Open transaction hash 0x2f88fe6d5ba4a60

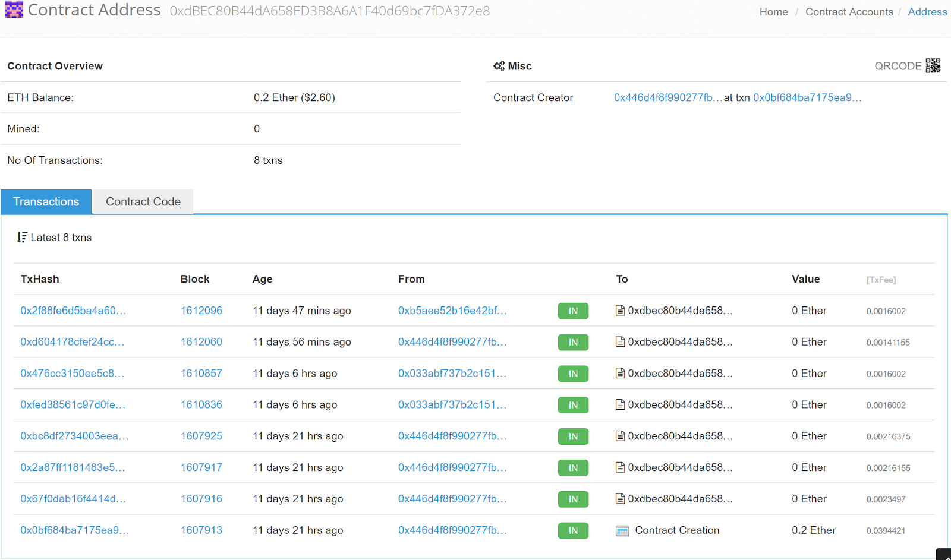73,311
